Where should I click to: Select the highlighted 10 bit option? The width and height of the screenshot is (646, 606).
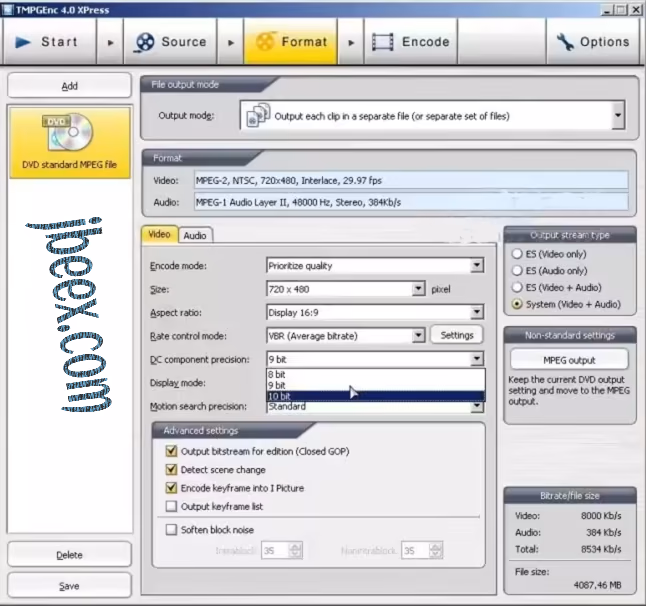click(376, 396)
